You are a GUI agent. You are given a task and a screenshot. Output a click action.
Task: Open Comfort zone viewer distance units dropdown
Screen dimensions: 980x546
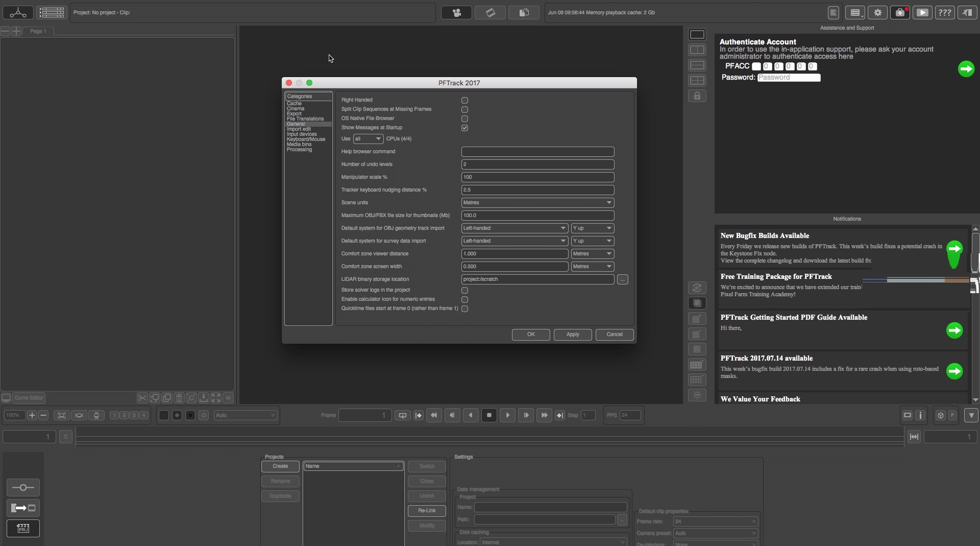pos(592,254)
